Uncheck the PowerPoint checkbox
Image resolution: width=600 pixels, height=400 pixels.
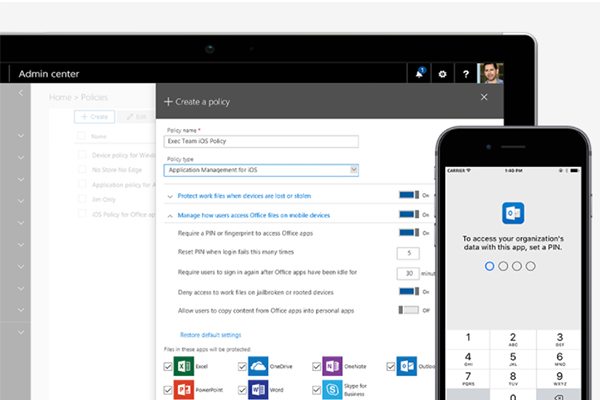(x=168, y=390)
